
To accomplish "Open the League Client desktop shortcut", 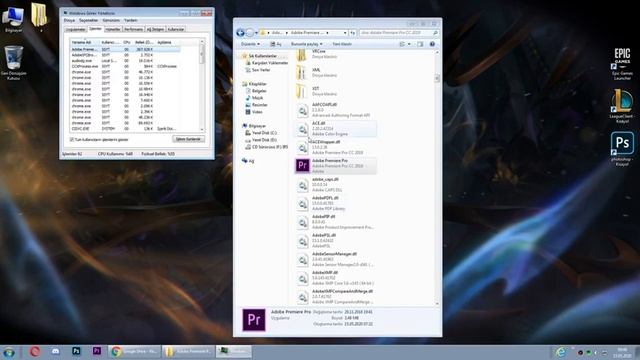I will click(622, 106).
